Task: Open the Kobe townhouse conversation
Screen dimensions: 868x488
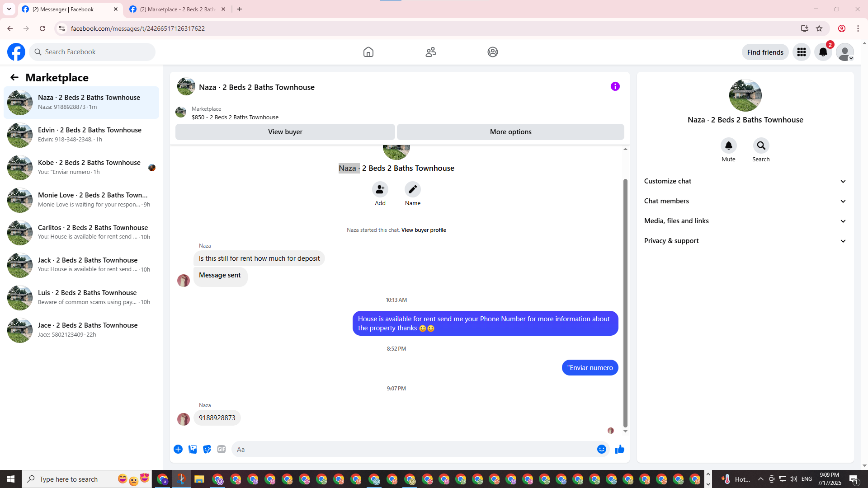Action: 81,167
